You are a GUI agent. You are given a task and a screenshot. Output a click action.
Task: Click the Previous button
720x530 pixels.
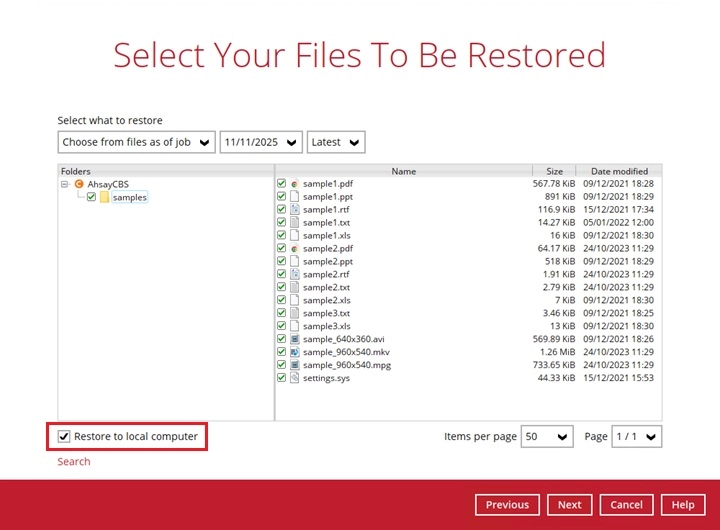coord(507,505)
